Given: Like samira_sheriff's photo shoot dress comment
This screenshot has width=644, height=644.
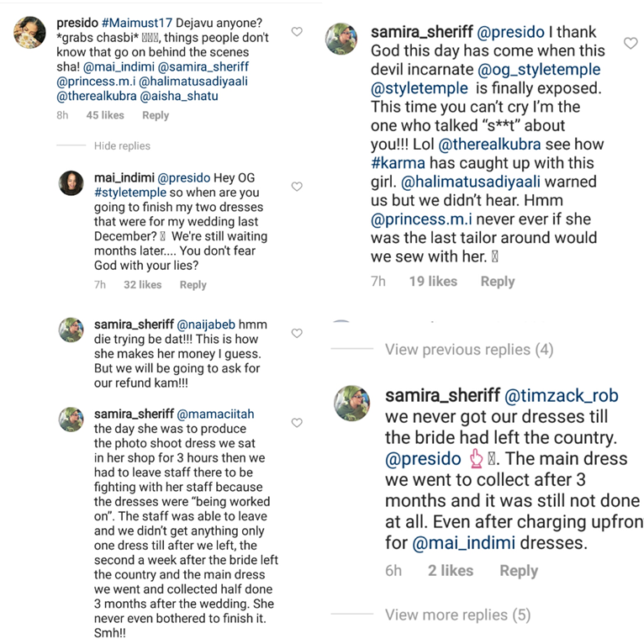Looking at the screenshot, I should pos(296,422).
